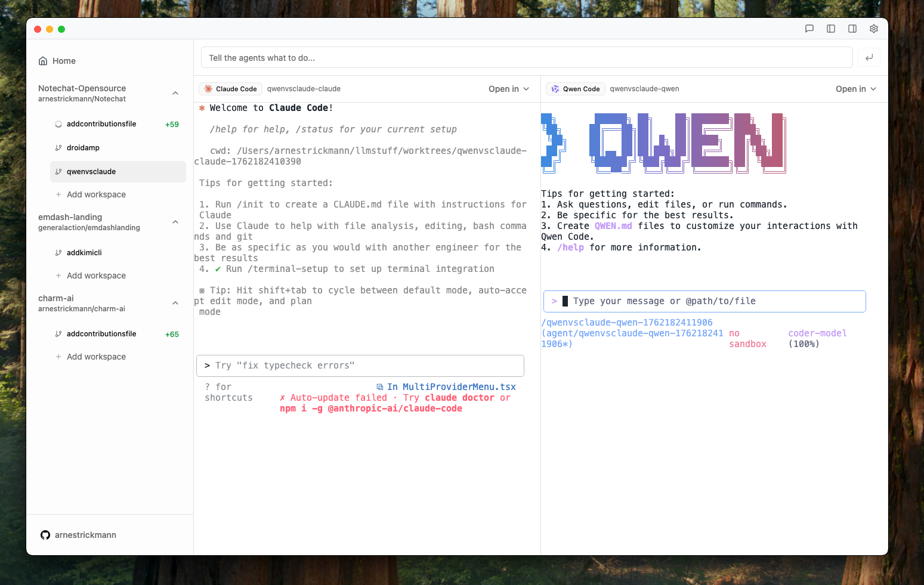
Task: Click the GitHub icon beside arnestrickmann
Action: tap(45, 535)
